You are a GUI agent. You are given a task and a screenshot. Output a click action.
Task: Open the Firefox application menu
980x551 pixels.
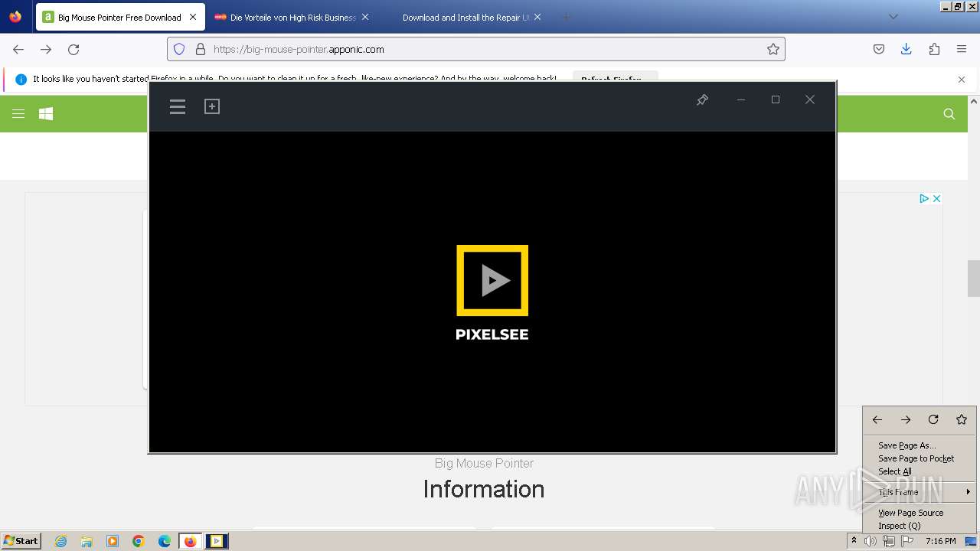click(962, 49)
